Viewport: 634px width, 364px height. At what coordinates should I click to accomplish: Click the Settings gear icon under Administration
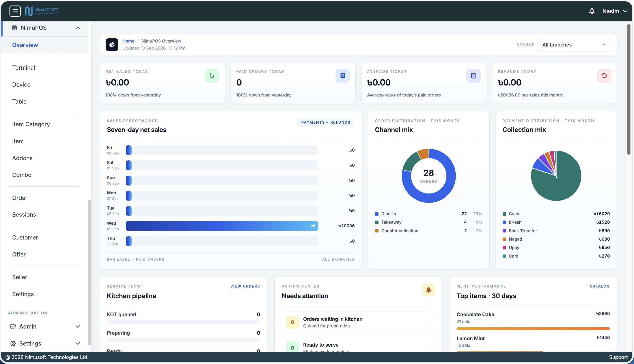13,344
